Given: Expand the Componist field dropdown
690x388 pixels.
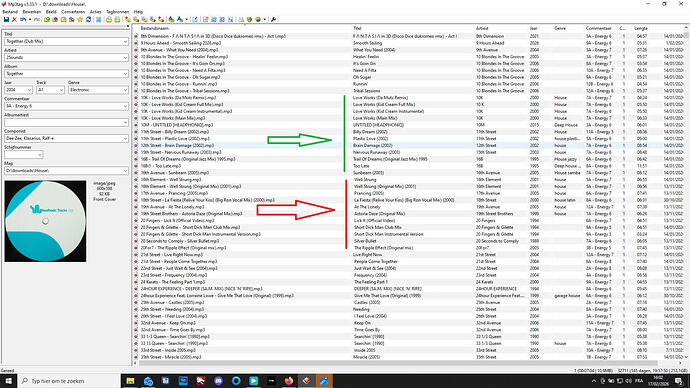Looking at the screenshot, I should (125, 139).
